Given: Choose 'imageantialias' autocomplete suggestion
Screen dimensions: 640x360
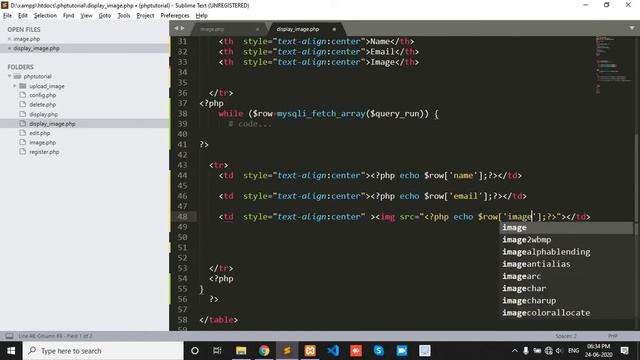Looking at the screenshot, I should tap(567, 264).
